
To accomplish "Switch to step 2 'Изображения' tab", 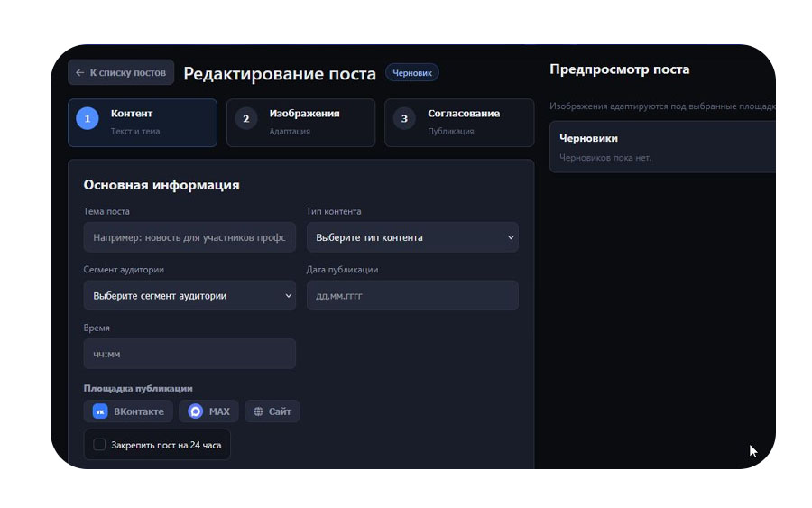I will click(x=300, y=123).
